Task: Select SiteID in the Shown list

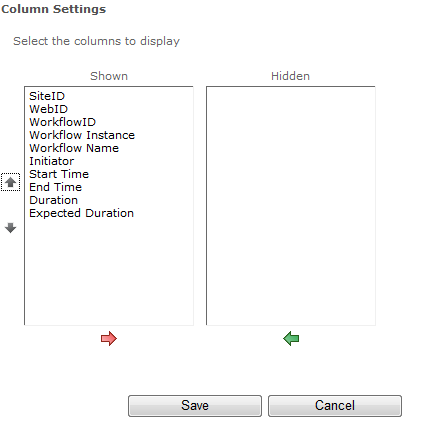Action: pyautogui.click(x=47, y=96)
